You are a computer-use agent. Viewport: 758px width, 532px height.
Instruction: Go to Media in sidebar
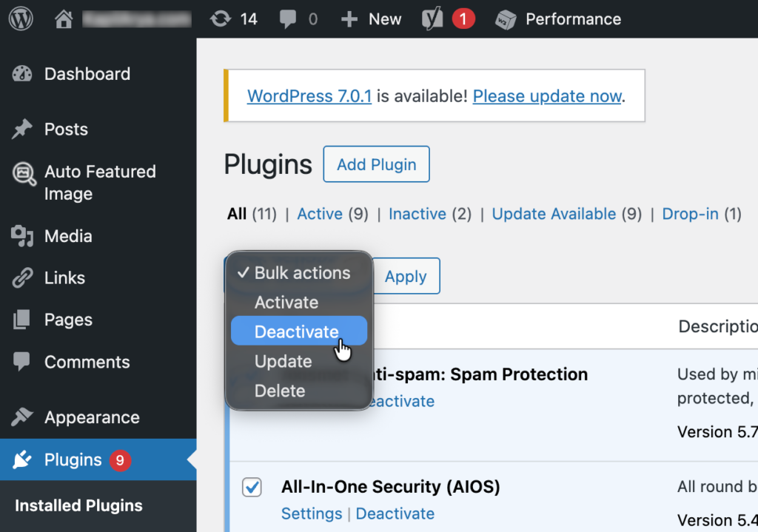(x=68, y=236)
